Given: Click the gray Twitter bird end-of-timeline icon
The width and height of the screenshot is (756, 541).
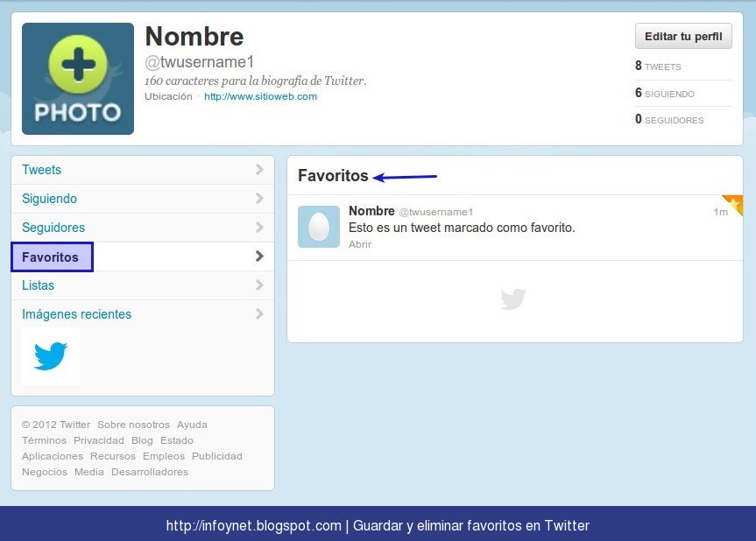Looking at the screenshot, I should (513, 299).
